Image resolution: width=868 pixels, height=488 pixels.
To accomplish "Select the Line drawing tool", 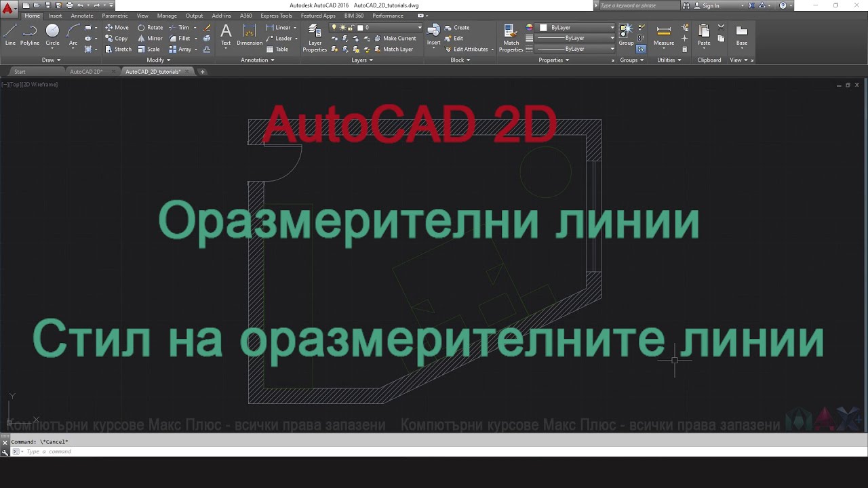I will pyautogui.click(x=10, y=35).
